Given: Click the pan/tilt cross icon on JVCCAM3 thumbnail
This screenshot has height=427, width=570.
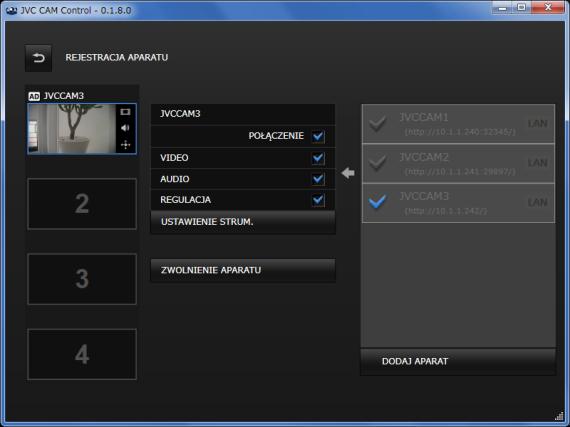Looking at the screenshot, I should pos(125,145).
